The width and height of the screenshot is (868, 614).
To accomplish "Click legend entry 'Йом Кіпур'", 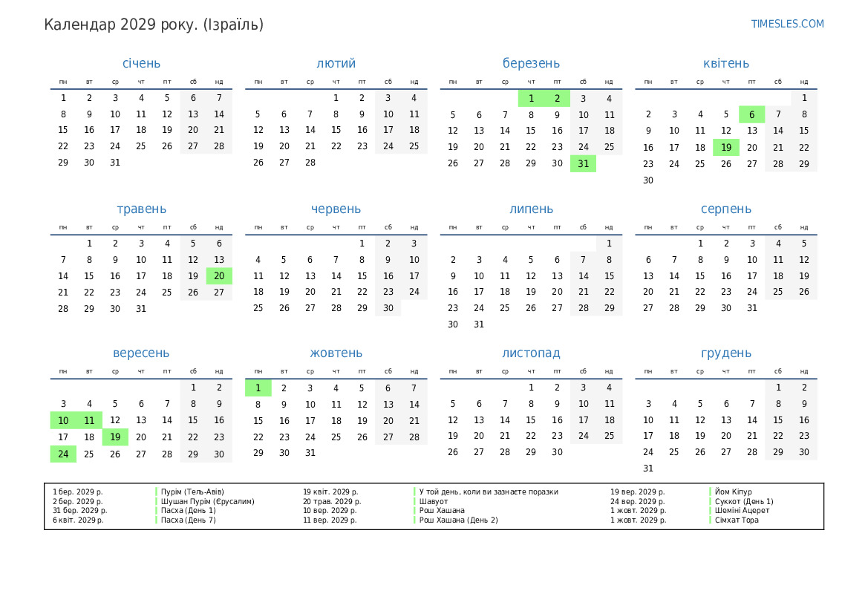I will tap(733, 491).
